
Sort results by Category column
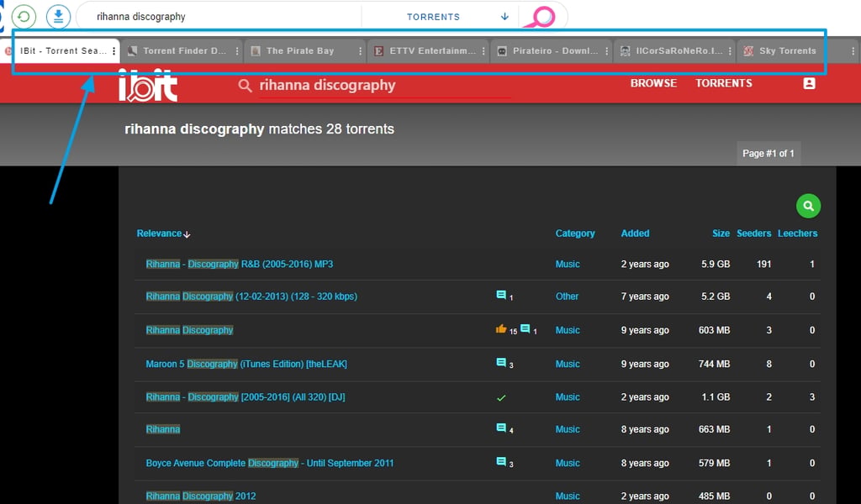[x=575, y=234]
